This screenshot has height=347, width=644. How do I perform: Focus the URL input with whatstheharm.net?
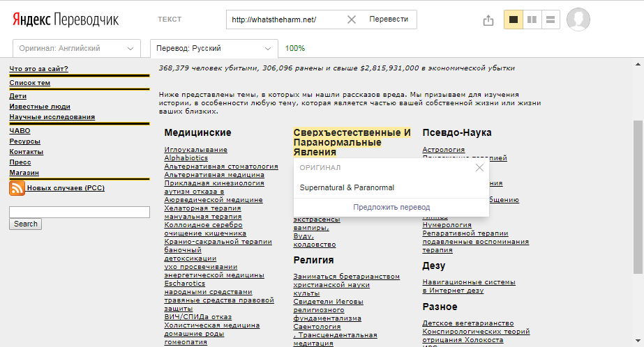click(285, 20)
